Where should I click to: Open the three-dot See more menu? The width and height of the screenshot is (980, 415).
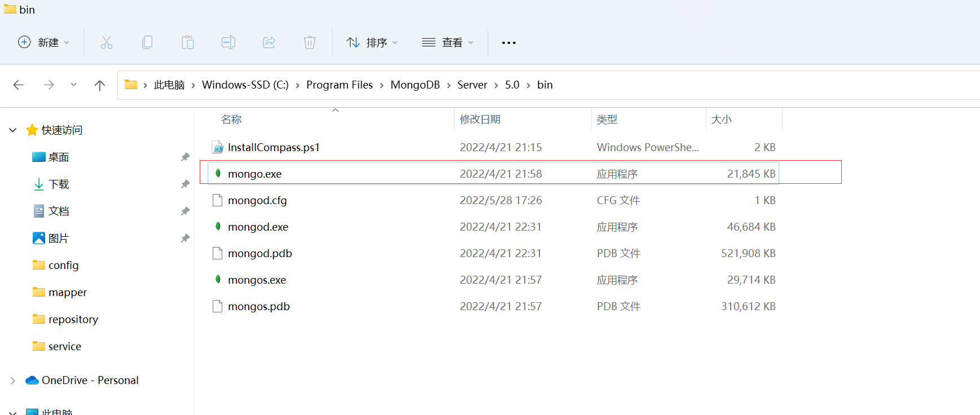coord(509,43)
